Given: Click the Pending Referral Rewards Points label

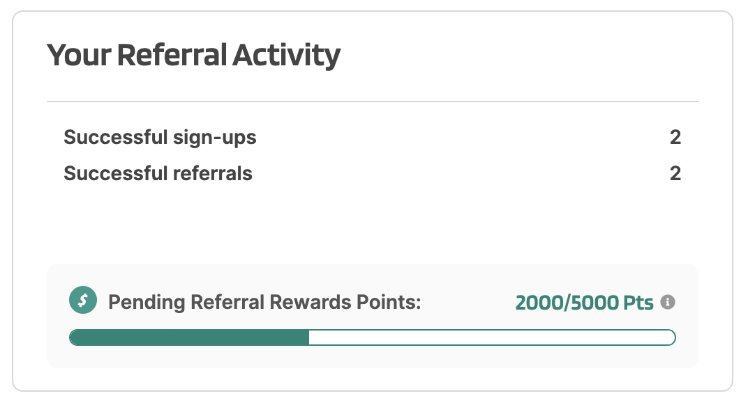Looking at the screenshot, I should 264,302.
